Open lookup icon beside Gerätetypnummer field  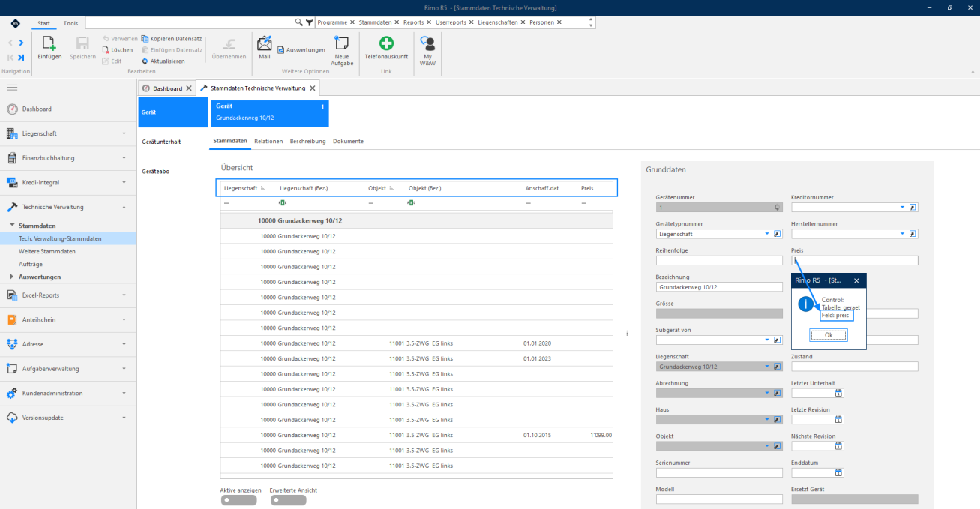(777, 234)
